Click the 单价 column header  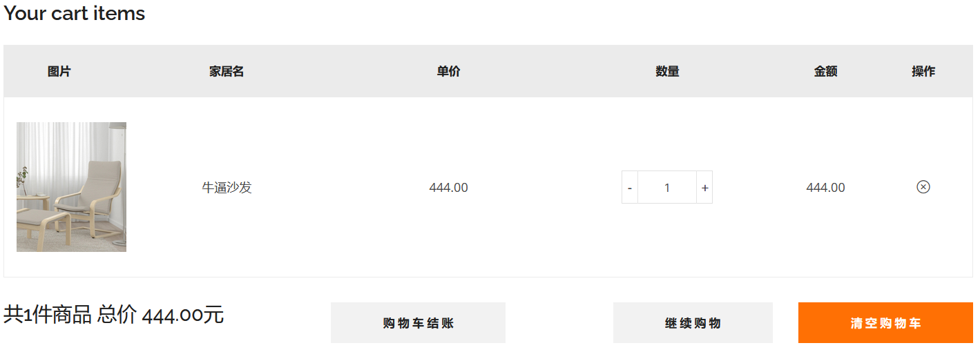448,71
